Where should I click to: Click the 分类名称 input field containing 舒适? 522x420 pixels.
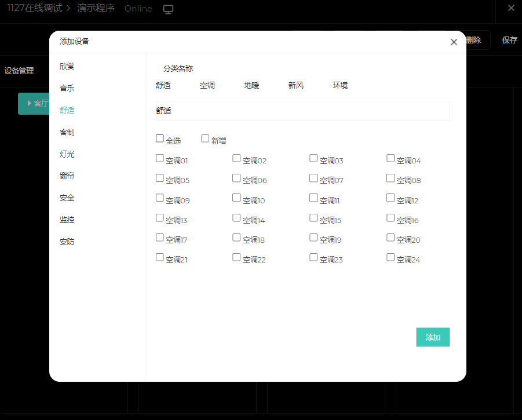[x=303, y=111]
